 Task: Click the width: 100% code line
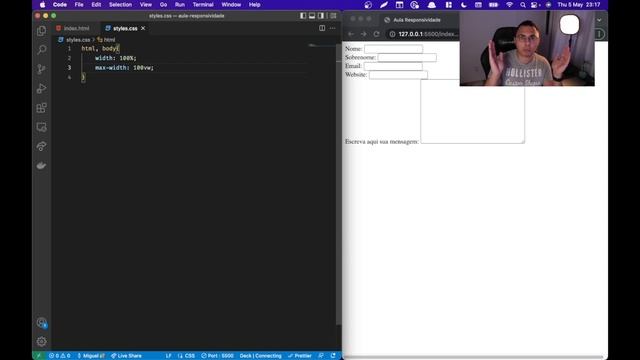coord(116,58)
